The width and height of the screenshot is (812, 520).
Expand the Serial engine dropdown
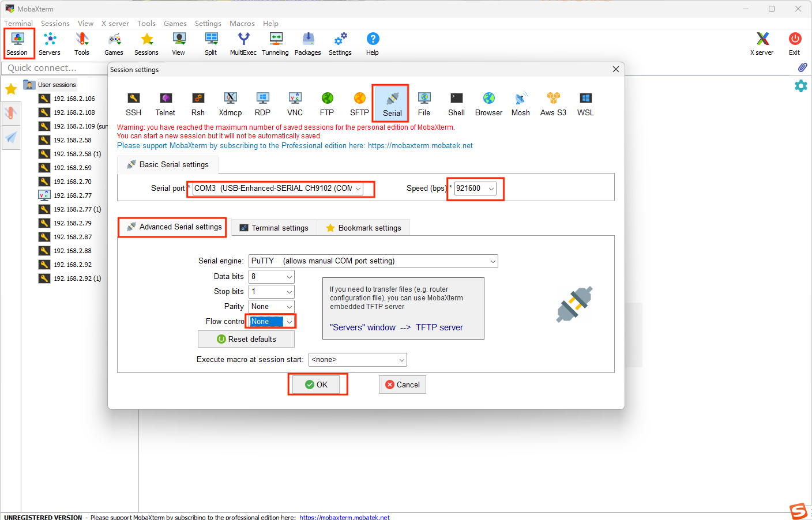click(x=373, y=261)
